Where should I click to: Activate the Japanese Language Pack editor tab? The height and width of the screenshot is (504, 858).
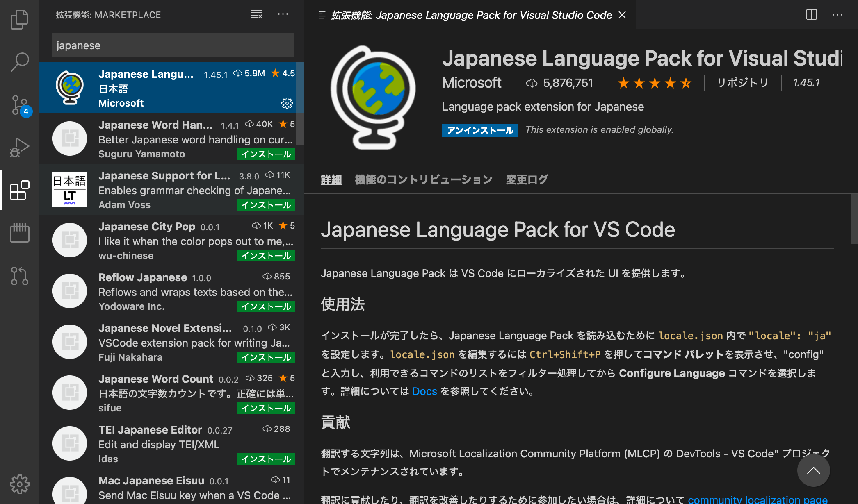471,15
